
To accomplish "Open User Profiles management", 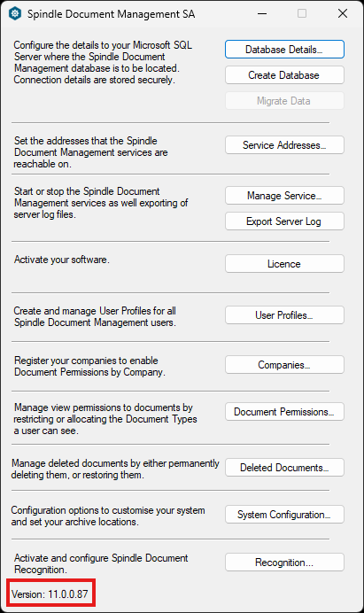I will (284, 315).
